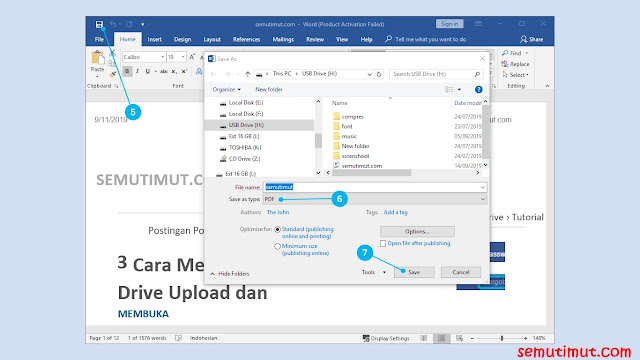
Task: Click the Search USB Drive field
Action: 436,74
